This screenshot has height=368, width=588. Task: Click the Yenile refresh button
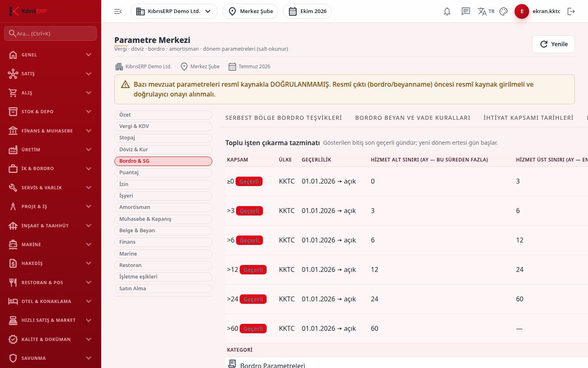coord(553,44)
